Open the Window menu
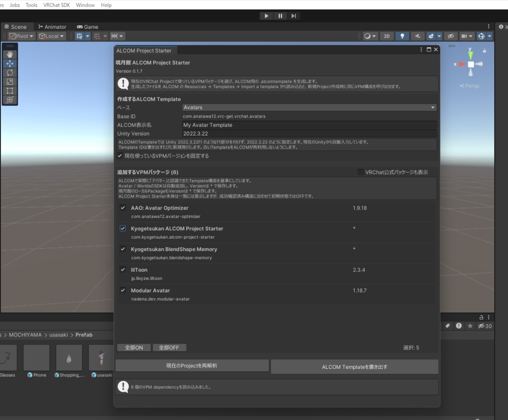Screen dimensions: 508x420 point(85,5)
